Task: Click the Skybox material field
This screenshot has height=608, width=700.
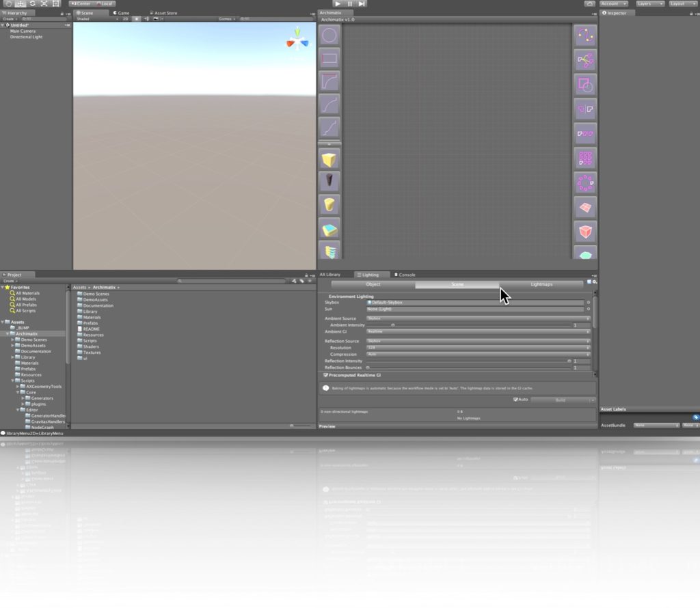Action: [x=475, y=303]
